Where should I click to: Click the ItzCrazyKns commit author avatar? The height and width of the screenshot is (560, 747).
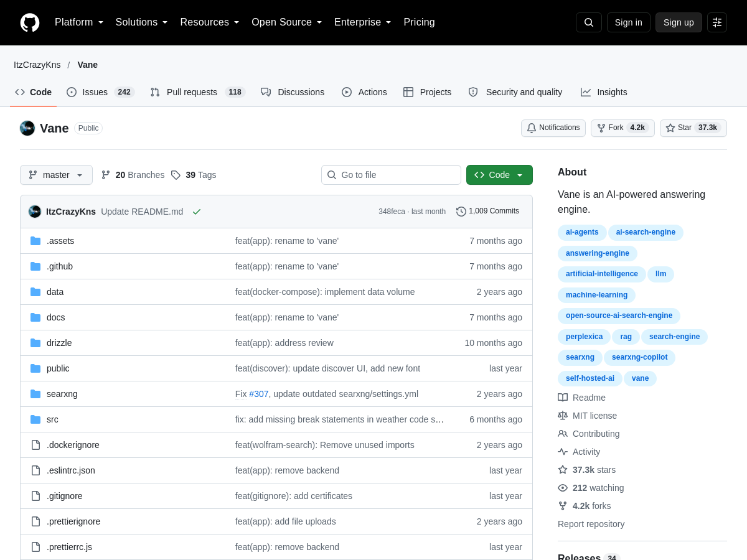35,212
